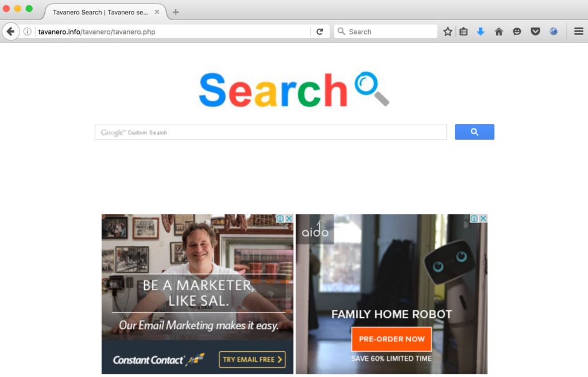Viewport: 588px width, 377px height.
Task: Show bookmarks list icon in the toolbar
Action: pyautogui.click(x=463, y=32)
